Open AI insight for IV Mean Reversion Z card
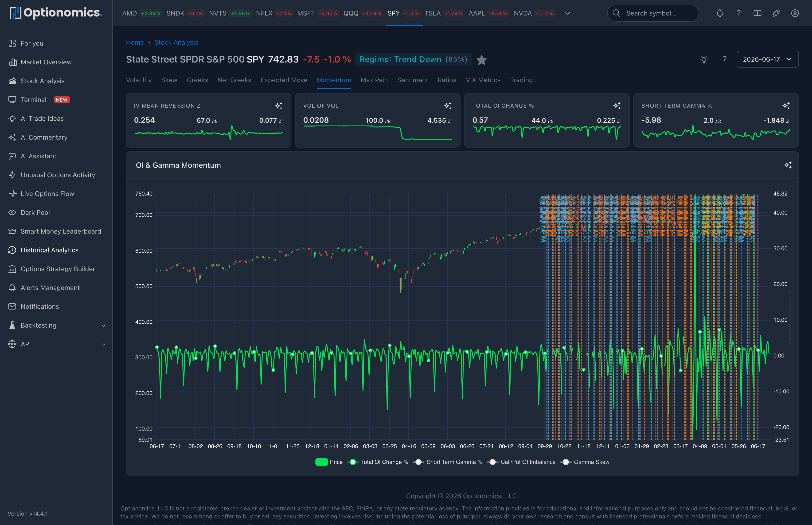Viewport: 812px width, 525px height. click(x=278, y=106)
